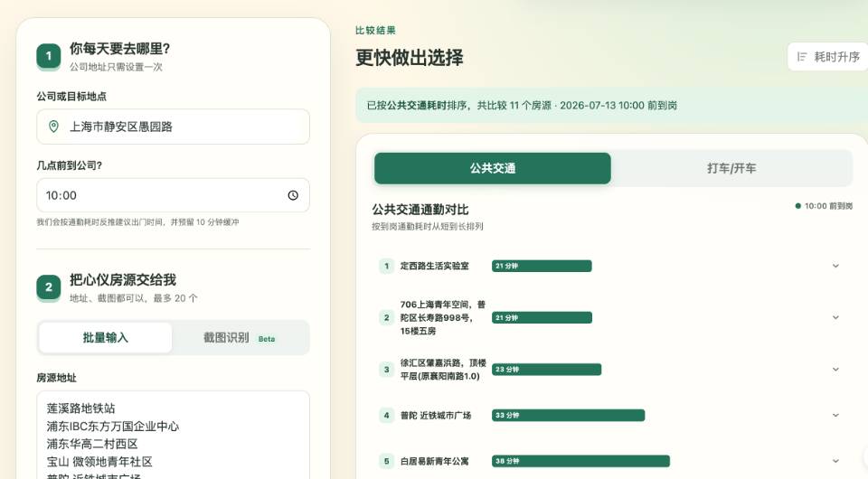This screenshot has width=868, height=479.
Task: Open the 耗时升序 sort dropdown
Action: [x=827, y=57]
